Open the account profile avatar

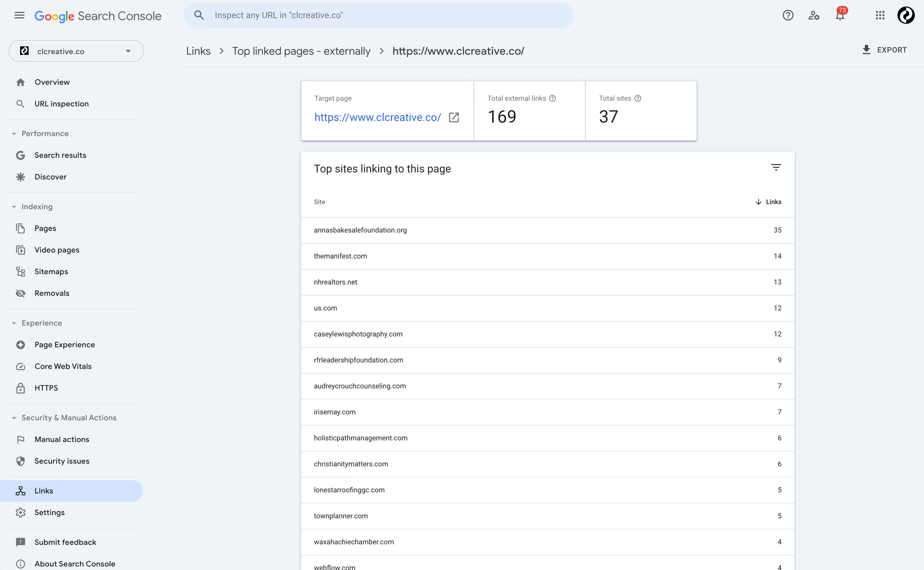click(x=906, y=15)
